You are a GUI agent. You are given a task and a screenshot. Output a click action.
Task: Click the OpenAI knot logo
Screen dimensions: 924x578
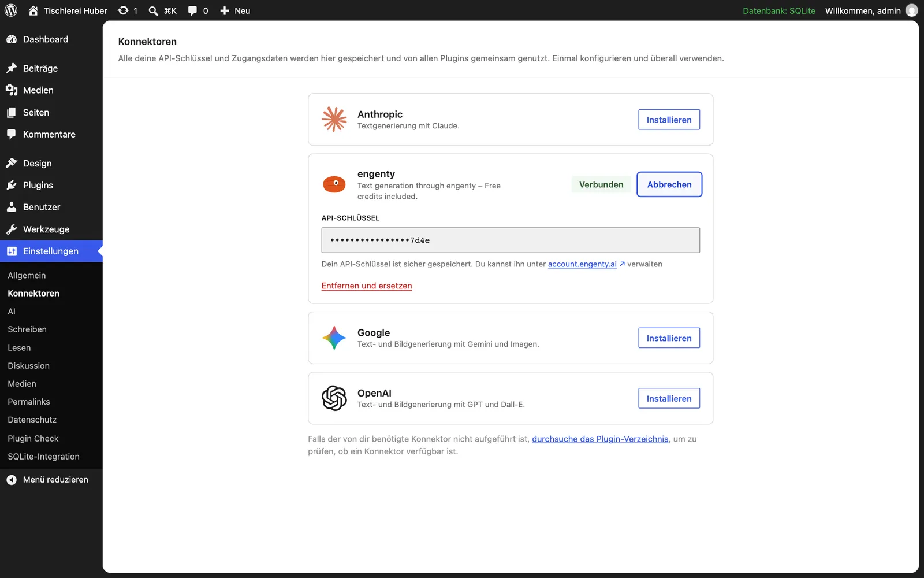tap(334, 398)
